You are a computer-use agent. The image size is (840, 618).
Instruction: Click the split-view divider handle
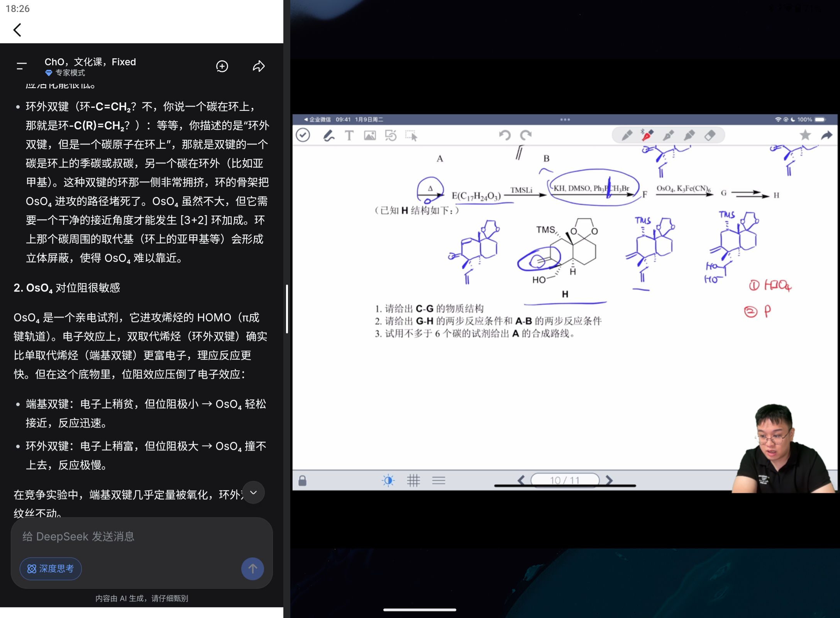click(x=287, y=309)
